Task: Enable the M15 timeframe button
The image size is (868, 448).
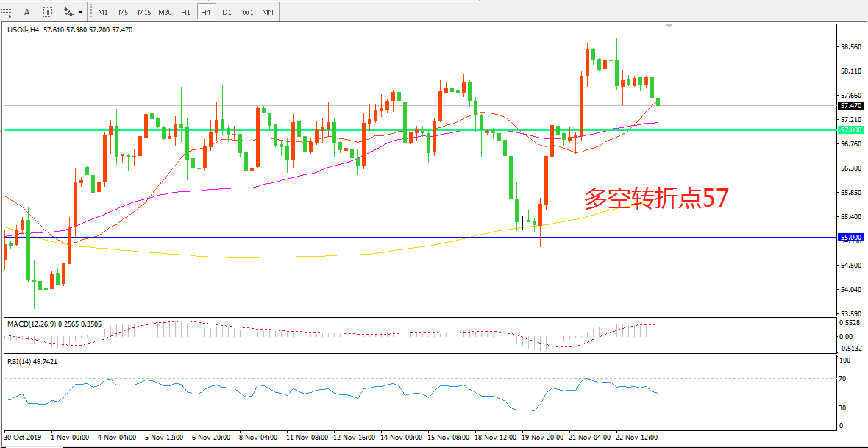Action: click(144, 12)
